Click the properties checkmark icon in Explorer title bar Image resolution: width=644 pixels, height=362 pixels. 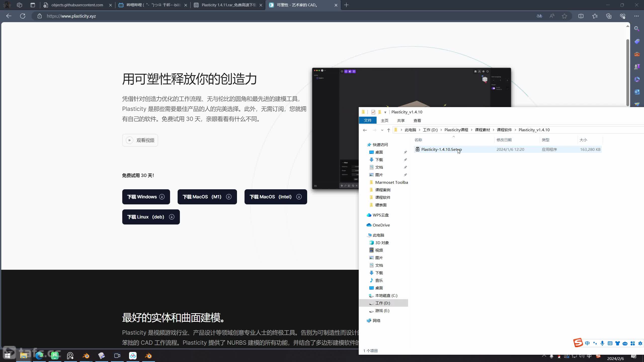point(373,112)
